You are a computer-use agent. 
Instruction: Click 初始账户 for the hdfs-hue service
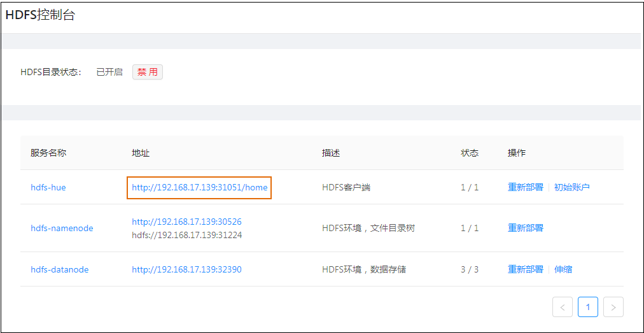pyautogui.click(x=571, y=187)
